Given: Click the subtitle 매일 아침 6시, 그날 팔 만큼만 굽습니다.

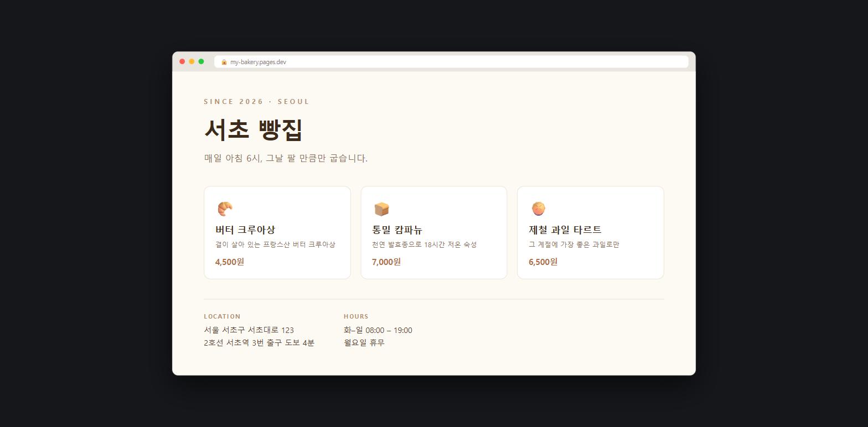Looking at the screenshot, I should 286,158.
